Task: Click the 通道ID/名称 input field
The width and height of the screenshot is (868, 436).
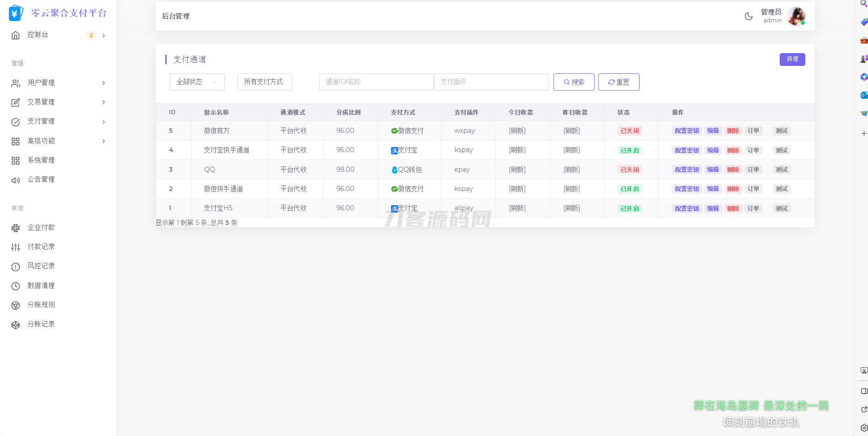Action: point(376,82)
